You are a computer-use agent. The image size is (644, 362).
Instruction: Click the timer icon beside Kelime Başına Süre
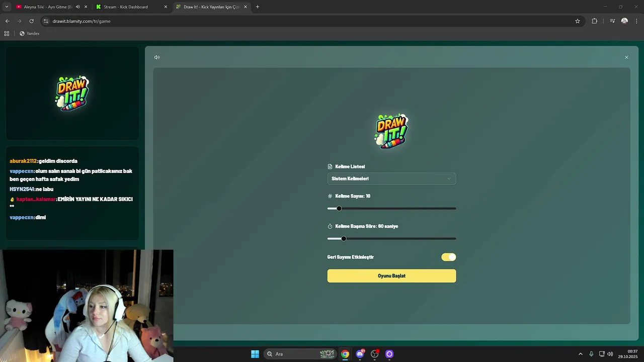pos(330,226)
